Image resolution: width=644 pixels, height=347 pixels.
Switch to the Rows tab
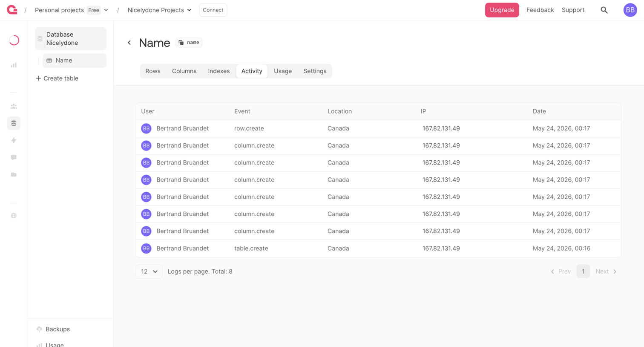(x=153, y=71)
